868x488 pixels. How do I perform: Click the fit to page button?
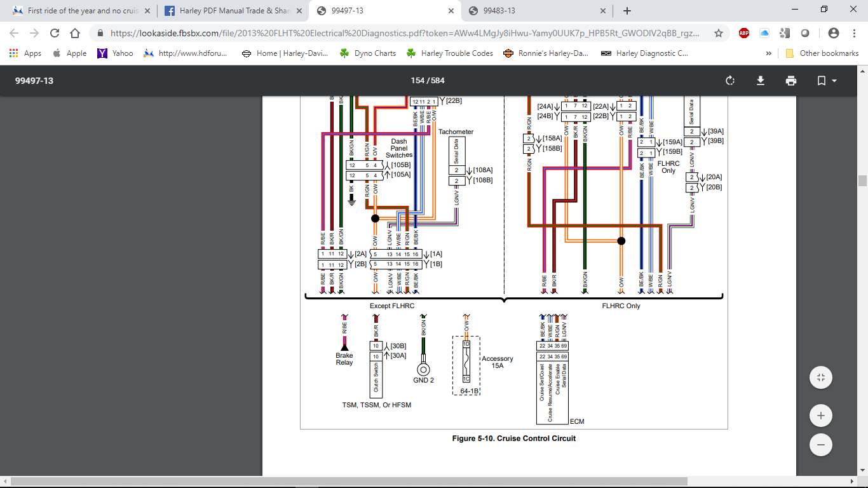click(x=820, y=377)
